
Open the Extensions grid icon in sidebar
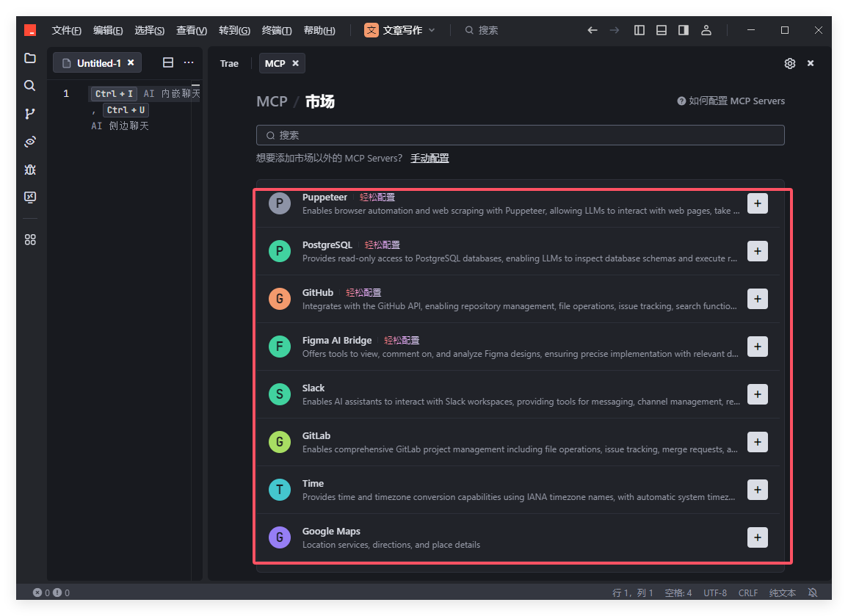coord(30,240)
